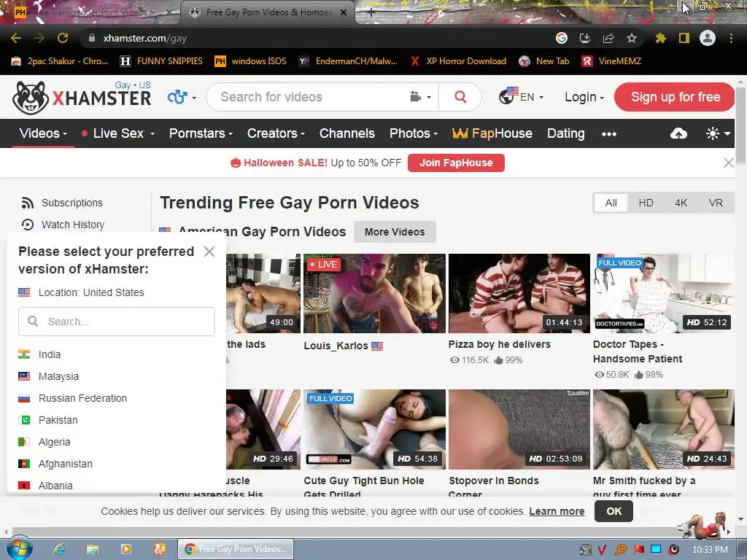Open the Dating nav item
The image size is (747, 560).
(x=565, y=134)
